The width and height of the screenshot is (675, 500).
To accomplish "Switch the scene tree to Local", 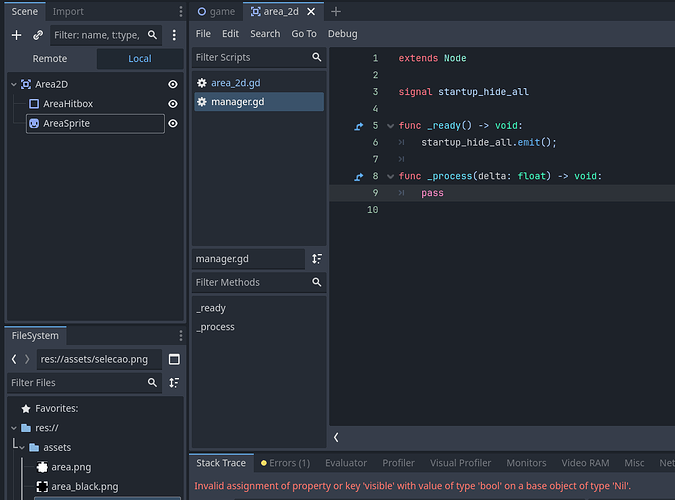I will tap(140, 59).
